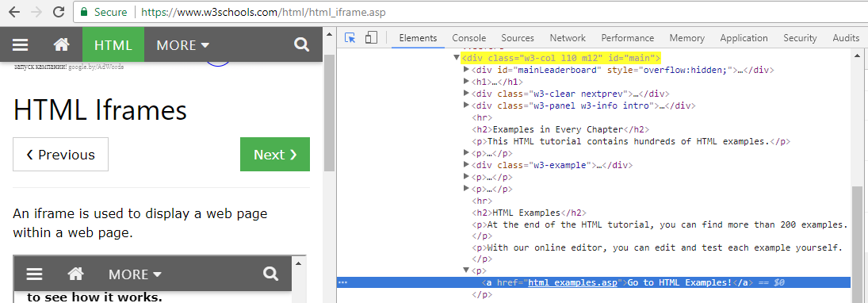Screen dimensions: 868x303
Task: Click the URL address bar
Action: click(x=471, y=12)
